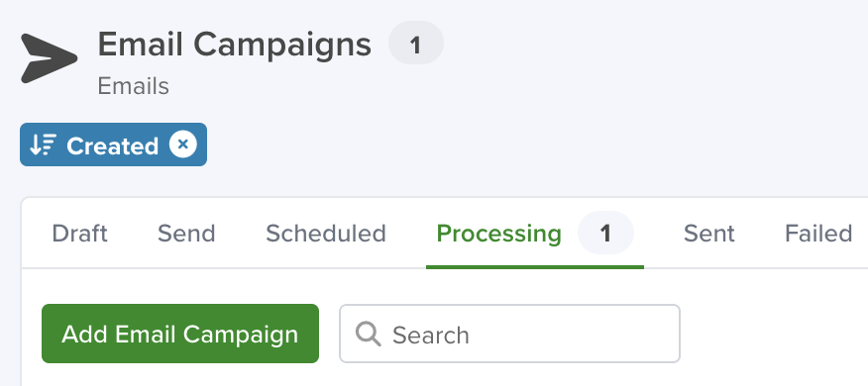Click the paper plane Email Campaigns icon
The height and width of the screenshot is (386, 868).
tap(49, 58)
